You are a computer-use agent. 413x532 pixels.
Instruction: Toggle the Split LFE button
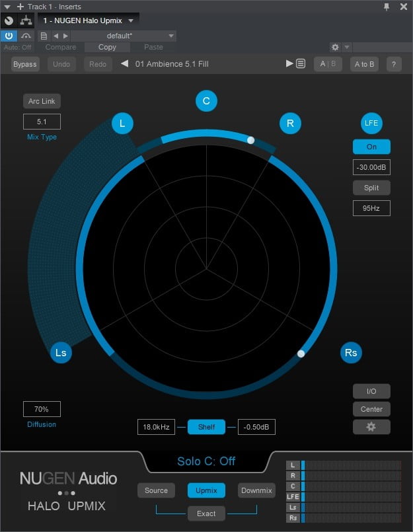click(x=371, y=188)
